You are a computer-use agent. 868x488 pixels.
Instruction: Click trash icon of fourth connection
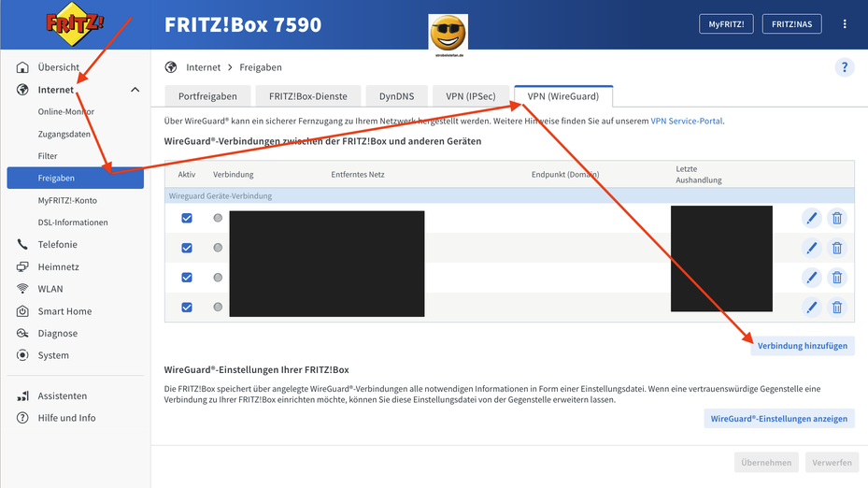837,308
